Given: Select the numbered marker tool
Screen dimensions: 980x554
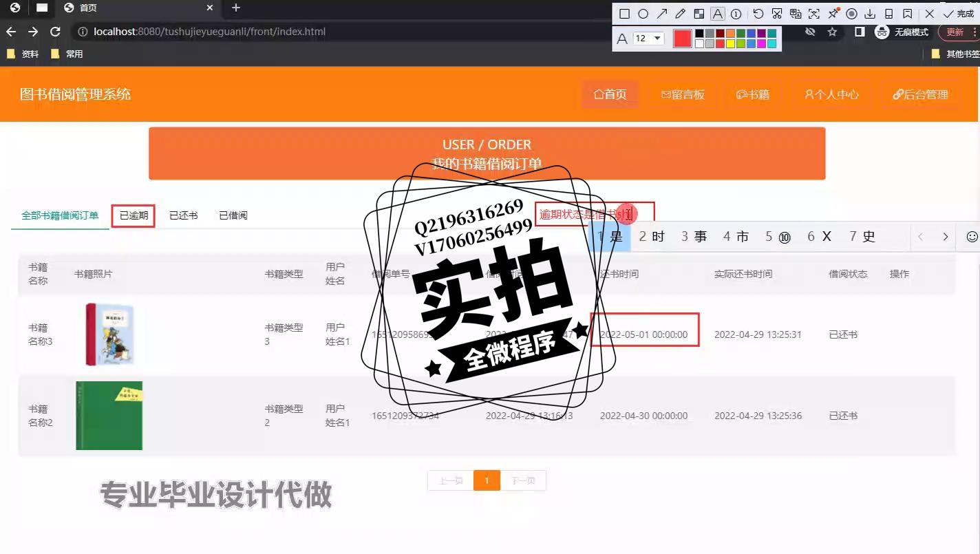Looking at the screenshot, I should 736,14.
